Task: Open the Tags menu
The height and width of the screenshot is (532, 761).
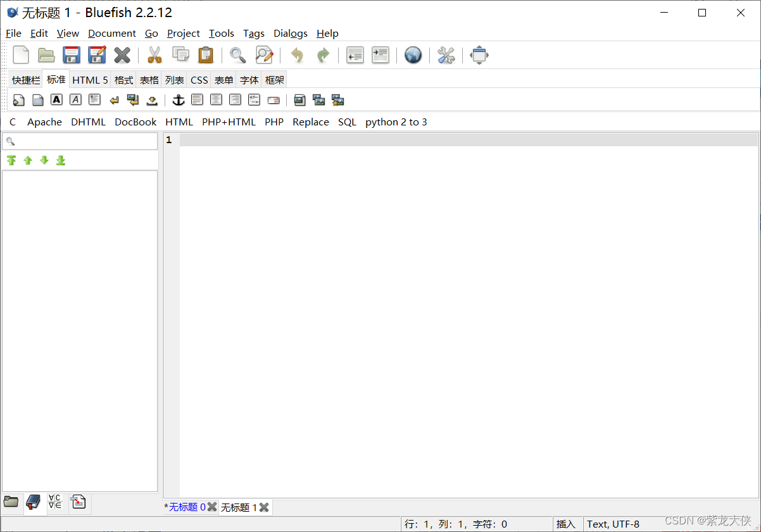Action: point(254,33)
